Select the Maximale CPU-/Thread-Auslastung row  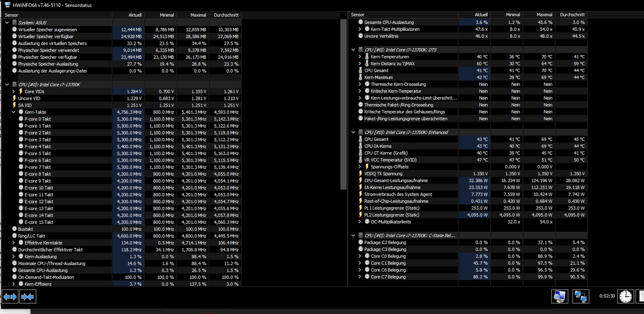coord(122,263)
